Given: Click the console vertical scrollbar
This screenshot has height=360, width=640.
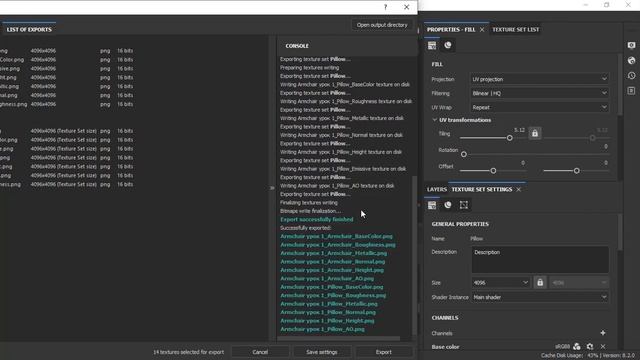Looking at the screenshot, I should pyautogui.click(x=414, y=255).
